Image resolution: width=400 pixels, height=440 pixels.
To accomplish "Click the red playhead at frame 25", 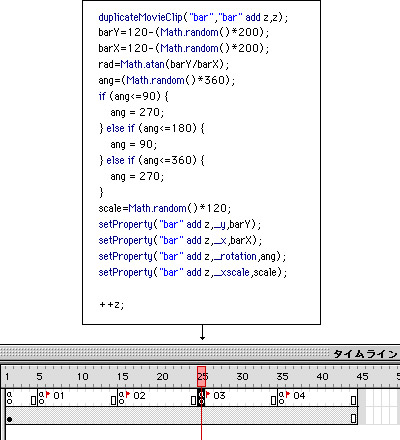I will (x=201, y=377).
